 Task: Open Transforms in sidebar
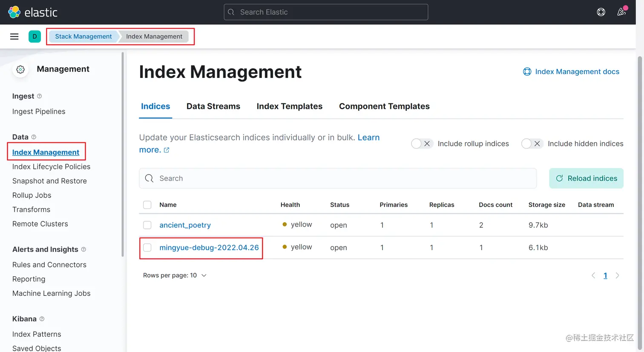pyautogui.click(x=31, y=209)
